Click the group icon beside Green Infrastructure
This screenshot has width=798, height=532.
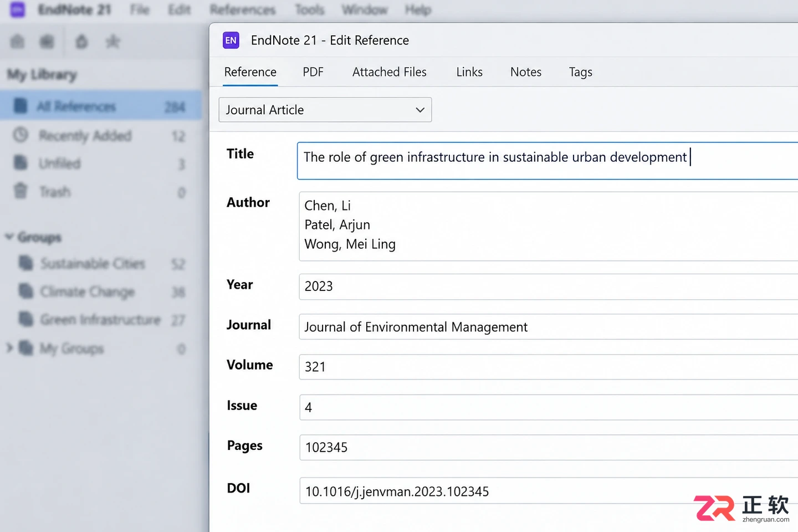click(x=26, y=319)
